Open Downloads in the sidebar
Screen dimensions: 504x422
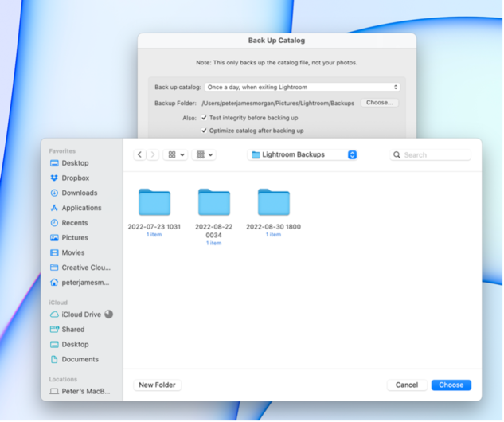click(79, 193)
